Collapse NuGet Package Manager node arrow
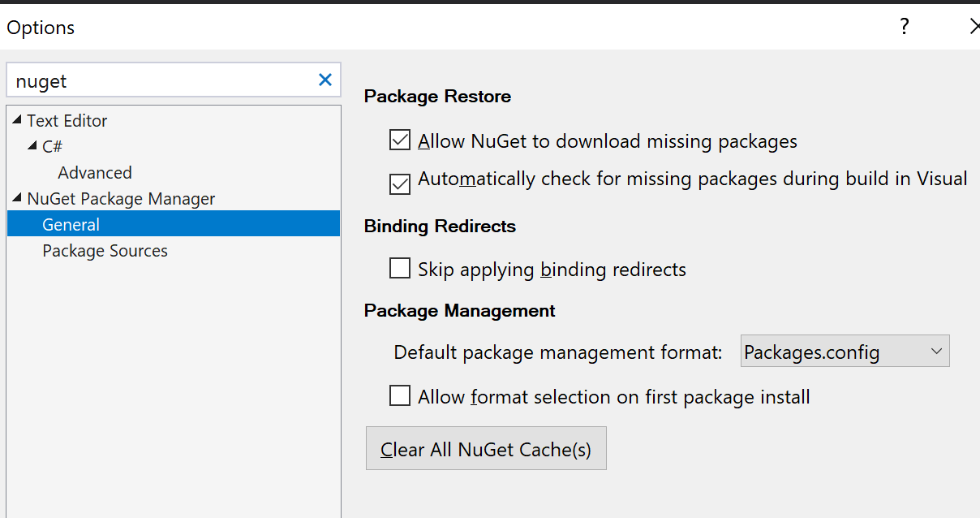The height and width of the screenshot is (518, 980). [x=17, y=198]
